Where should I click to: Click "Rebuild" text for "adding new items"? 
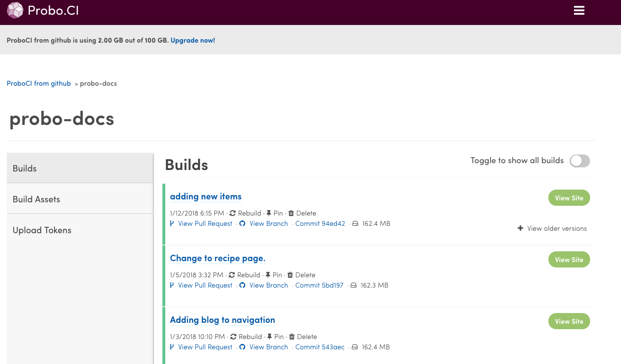[x=250, y=213]
